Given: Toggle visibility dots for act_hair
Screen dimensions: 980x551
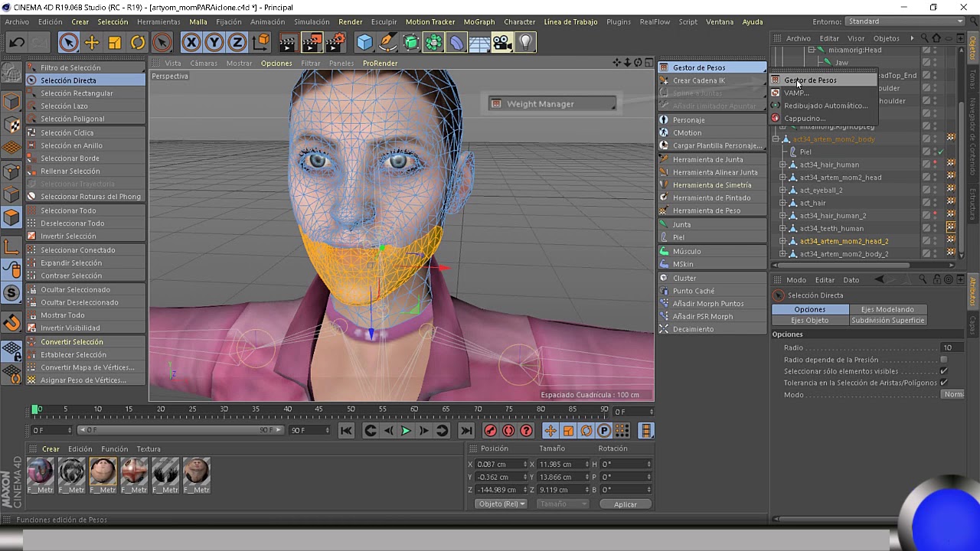Looking at the screenshot, I should [x=935, y=203].
